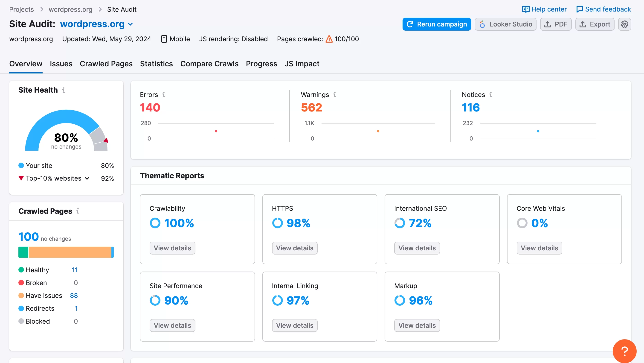Open site audit settings gear
The width and height of the screenshot is (644, 363).
pos(625,24)
